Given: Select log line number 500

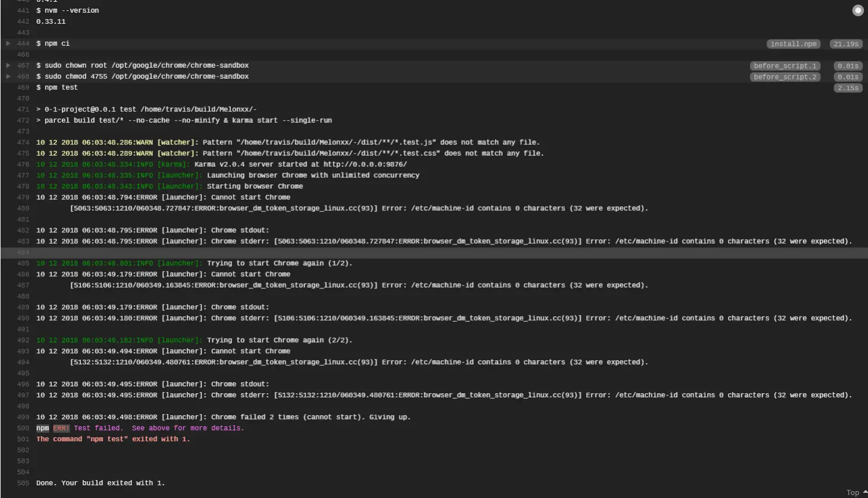Looking at the screenshot, I should tap(23, 429).
